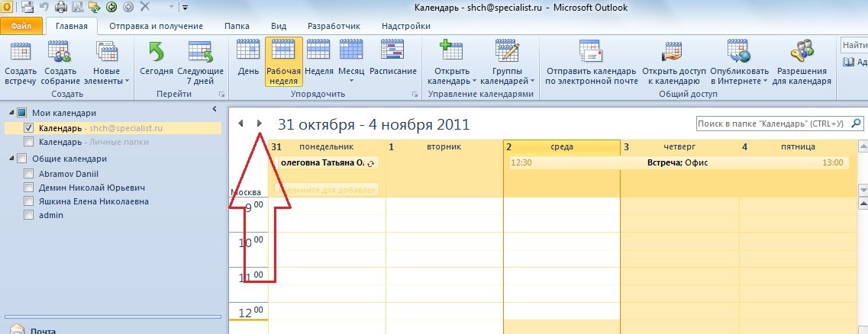The height and width of the screenshot is (334, 868).
Task: Uncheck the shch@specialist.ru calendar checkbox
Action: tap(29, 128)
